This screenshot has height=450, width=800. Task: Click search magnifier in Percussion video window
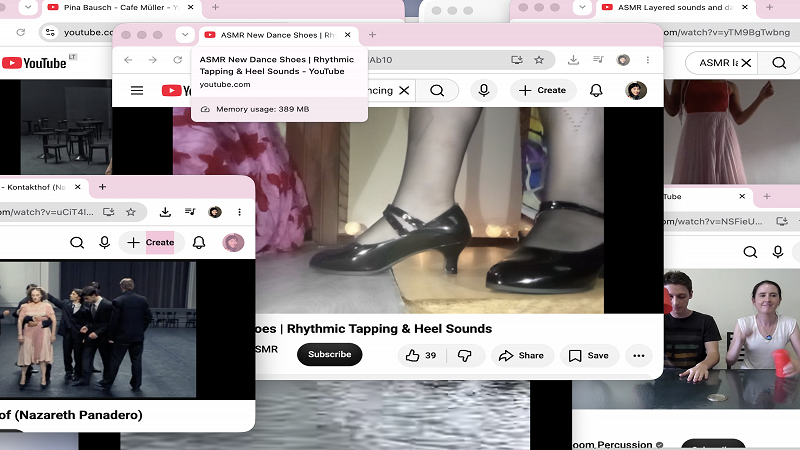[x=750, y=252]
